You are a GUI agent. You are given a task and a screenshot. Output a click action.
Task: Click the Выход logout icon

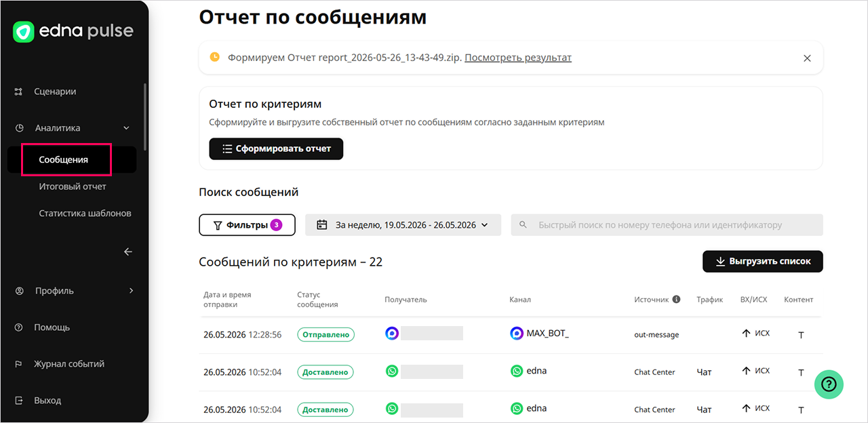19,401
